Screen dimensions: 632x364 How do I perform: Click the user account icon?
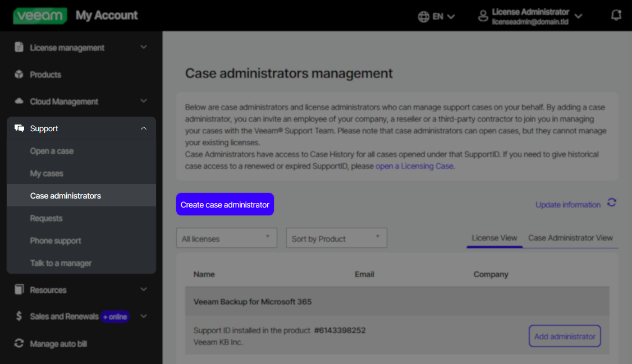(483, 16)
